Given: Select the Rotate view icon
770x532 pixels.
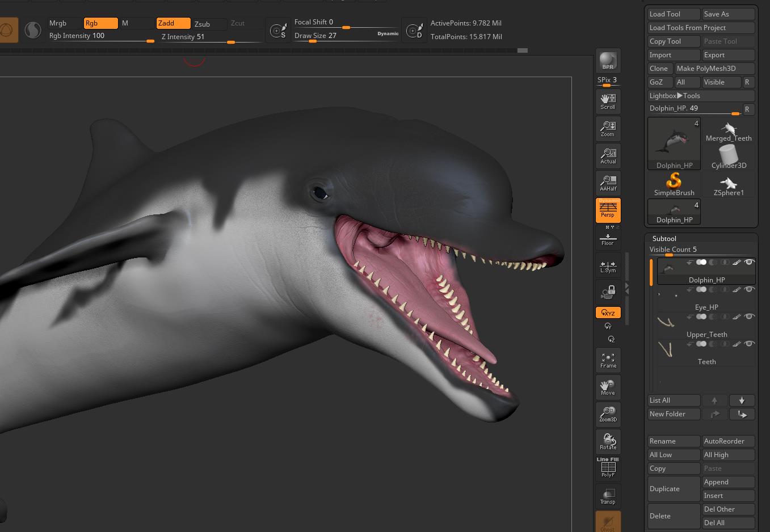Looking at the screenshot, I should point(608,442).
